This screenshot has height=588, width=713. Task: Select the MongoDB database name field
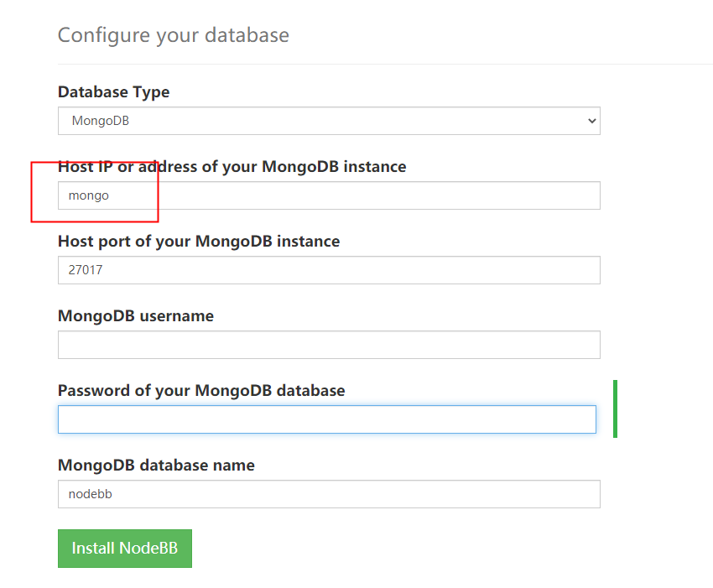[329, 494]
